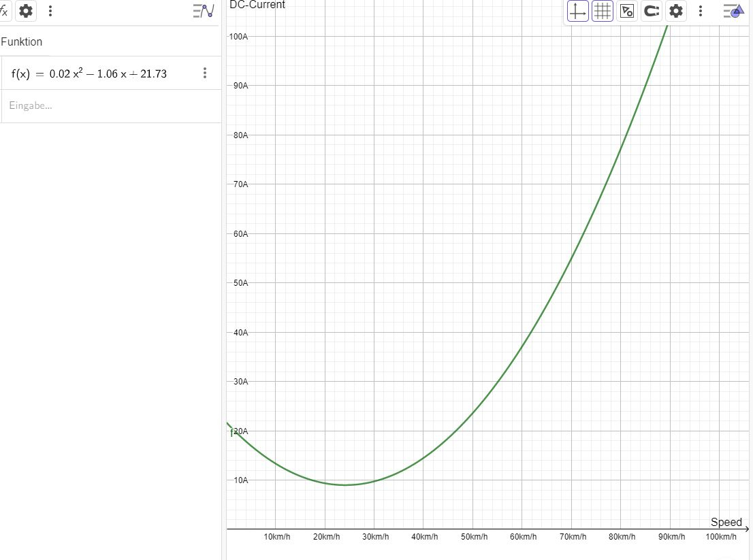753x560 pixels.
Task: Click the Speed axis label
Action: tap(726, 522)
